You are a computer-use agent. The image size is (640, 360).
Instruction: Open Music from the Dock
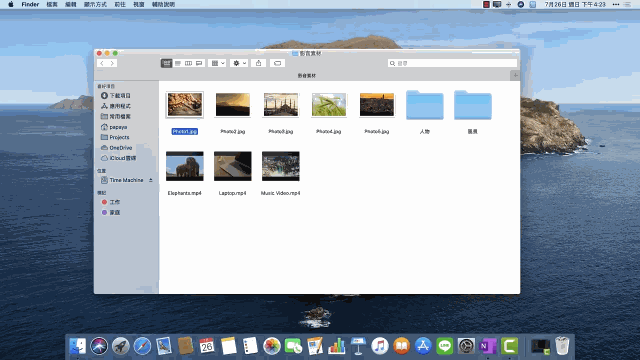380,346
